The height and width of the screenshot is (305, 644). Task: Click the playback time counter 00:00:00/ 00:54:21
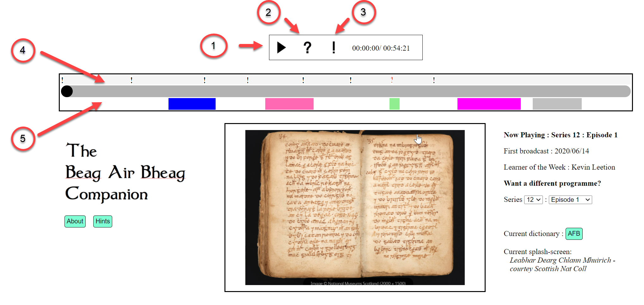click(x=381, y=48)
